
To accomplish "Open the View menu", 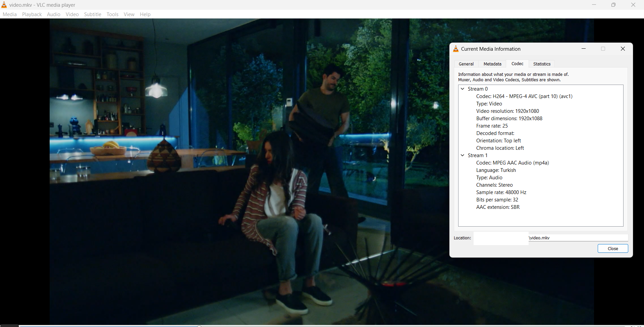I will 129,14.
